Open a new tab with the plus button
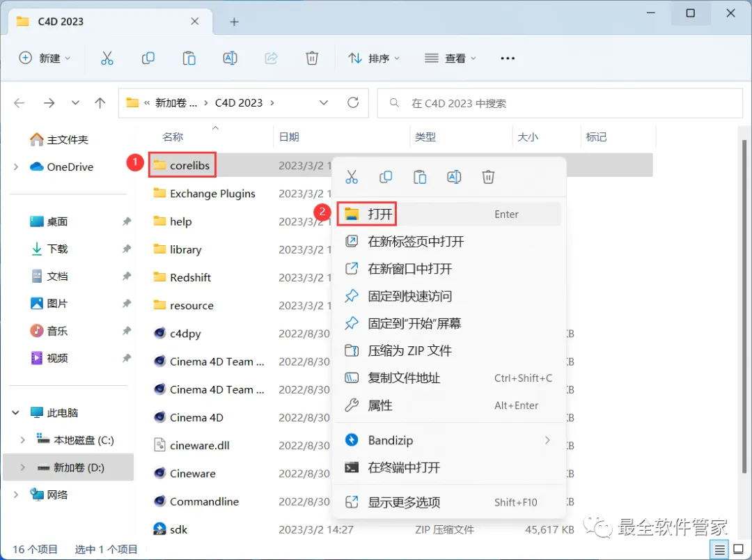This screenshot has width=752, height=560. pos(234,22)
